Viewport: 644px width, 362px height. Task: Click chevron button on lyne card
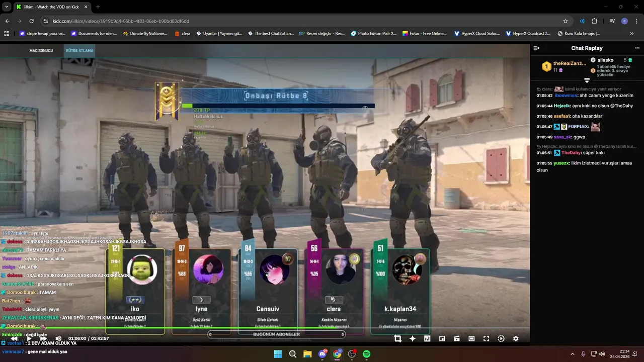pyautogui.click(x=201, y=300)
